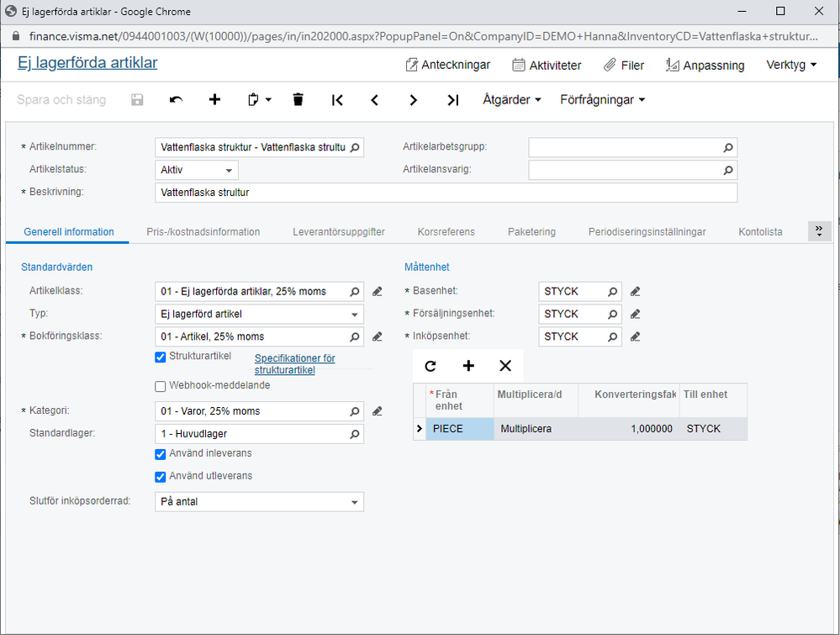The width and height of the screenshot is (840, 635).
Task: Refresh the unit conversion grid
Action: 431,366
